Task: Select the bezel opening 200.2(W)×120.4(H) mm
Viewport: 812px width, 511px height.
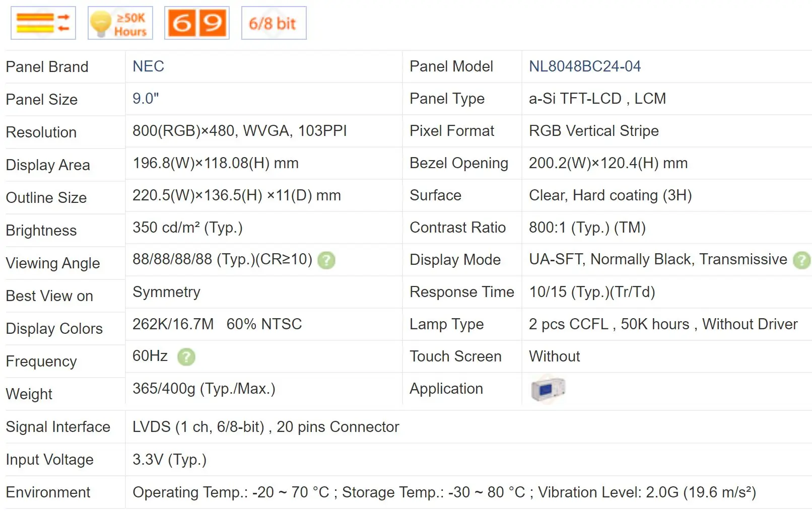Action: tap(608, 163)
